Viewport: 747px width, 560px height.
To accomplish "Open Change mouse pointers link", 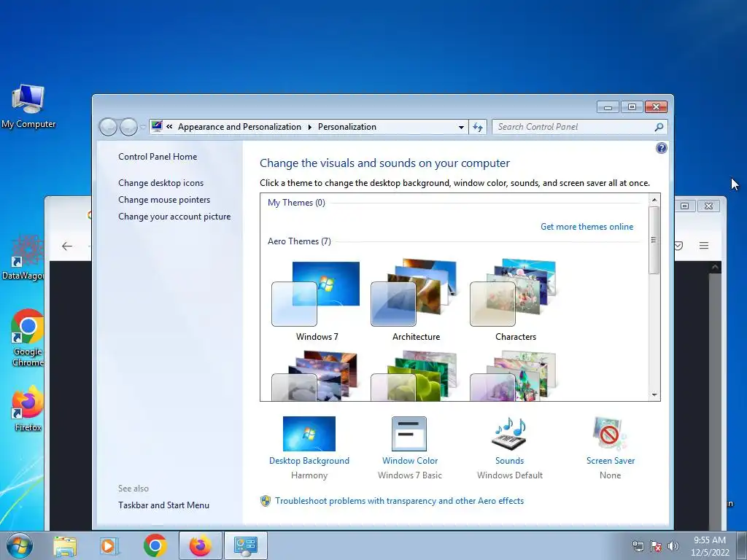I will [x=164, y=200].
